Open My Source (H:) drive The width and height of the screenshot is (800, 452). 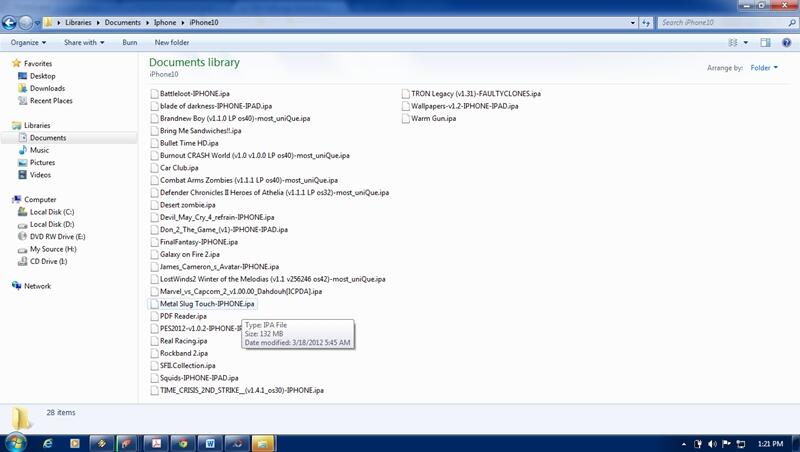pos(53,249)
